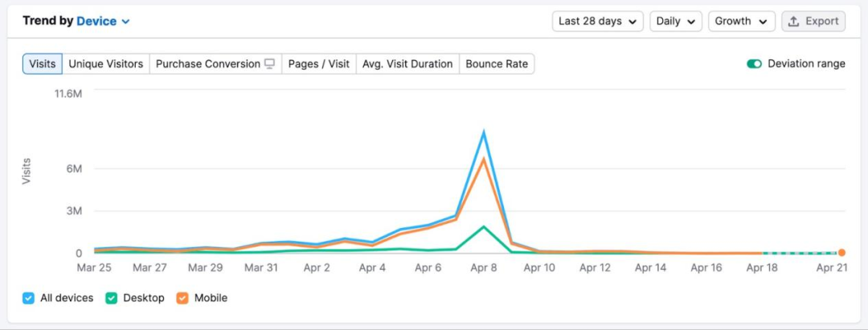
Task: Click the desktop monitor icon beside Purchase Conversion
Action: pos(270,64)
